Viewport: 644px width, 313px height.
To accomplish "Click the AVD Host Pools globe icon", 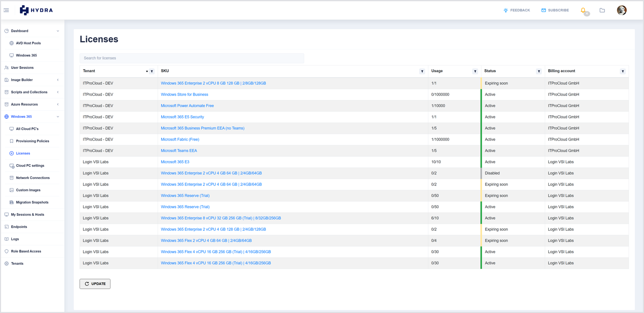I will click(12, 43).
